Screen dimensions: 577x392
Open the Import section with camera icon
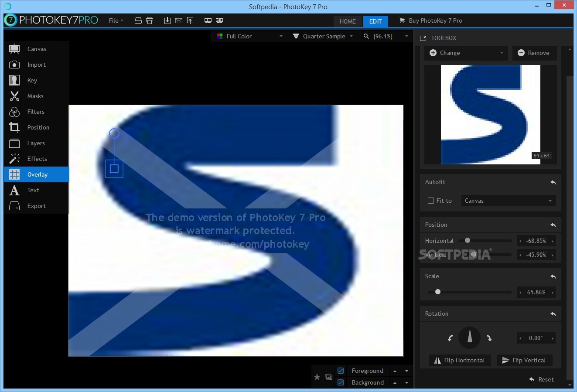(37, 65)
